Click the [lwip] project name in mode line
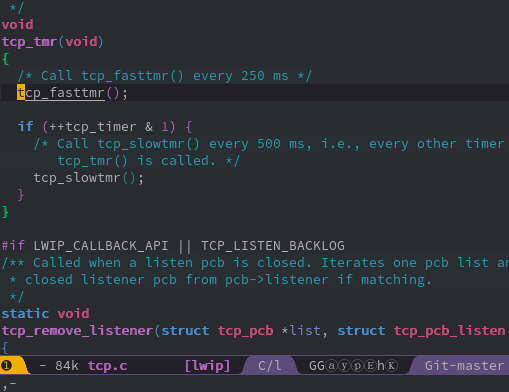The height and width of the screenshot is (392, 509). [207, 366]
